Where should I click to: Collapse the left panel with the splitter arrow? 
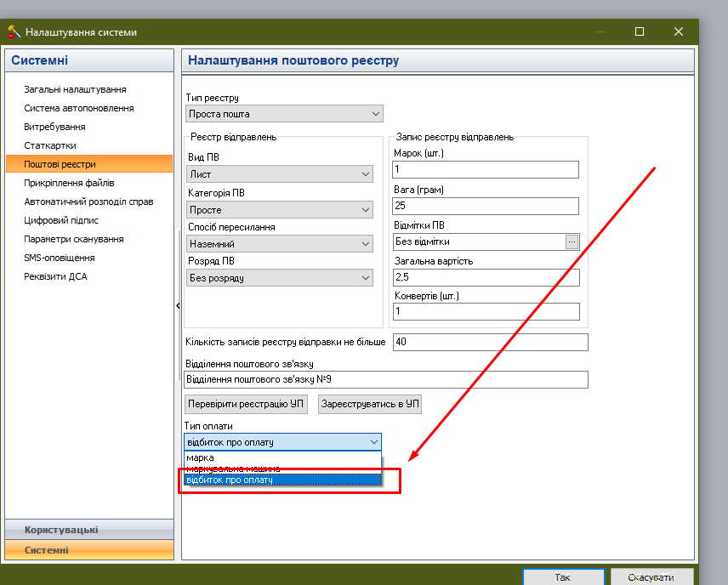click(178, 305)
